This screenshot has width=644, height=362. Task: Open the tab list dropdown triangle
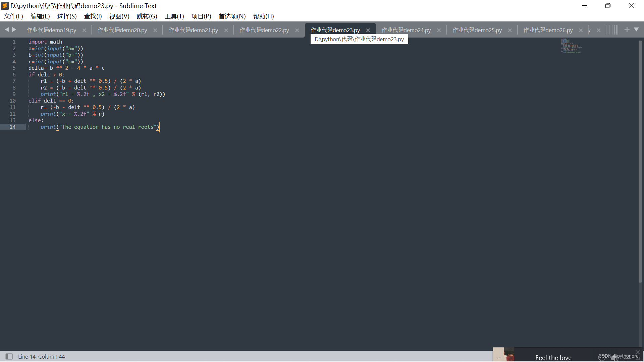click(637, 29)
